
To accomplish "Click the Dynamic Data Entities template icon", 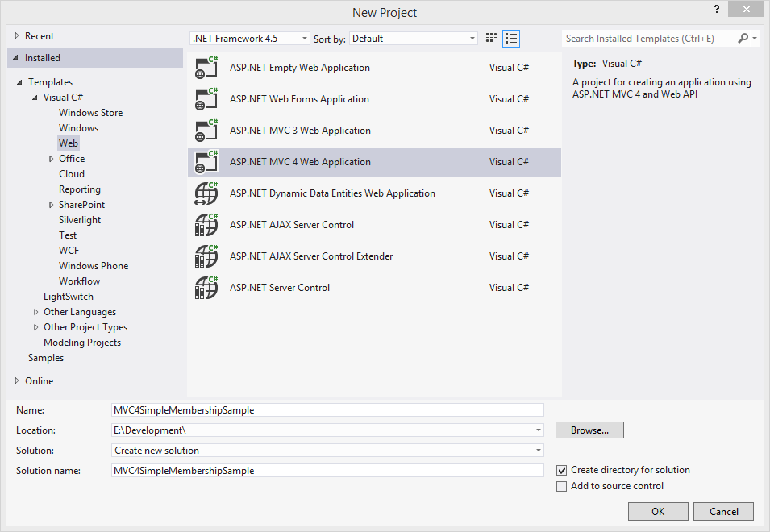I will 206,193.
